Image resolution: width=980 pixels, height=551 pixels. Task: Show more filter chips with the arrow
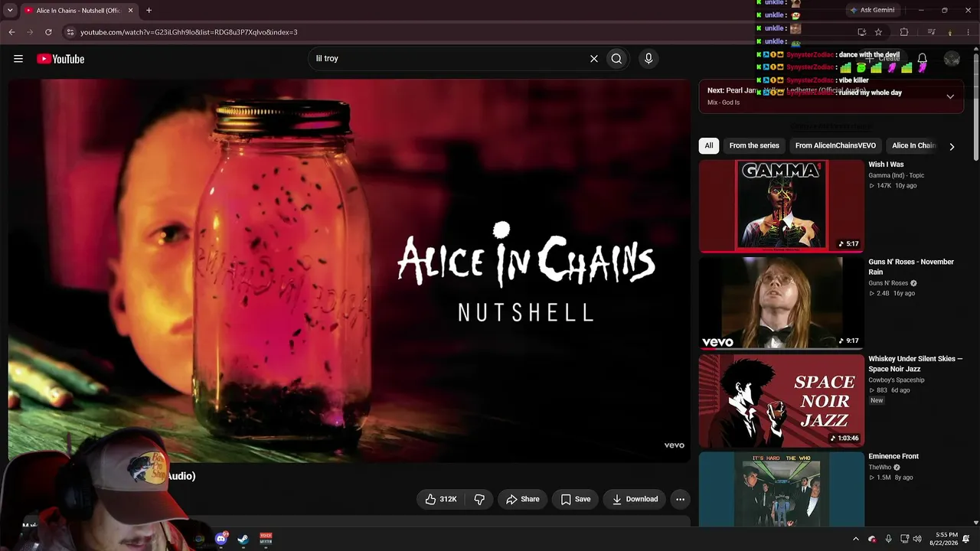(952, 146)
